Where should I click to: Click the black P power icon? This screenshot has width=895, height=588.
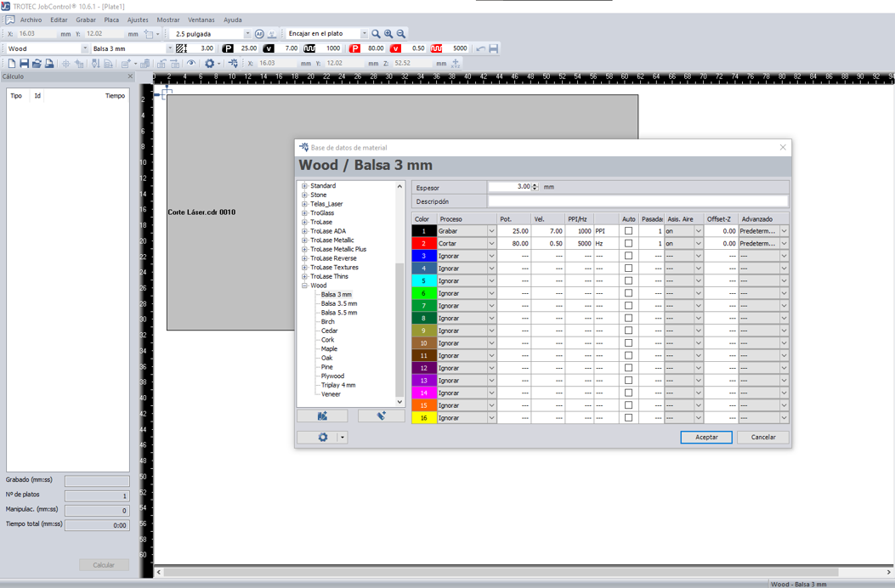228,48
